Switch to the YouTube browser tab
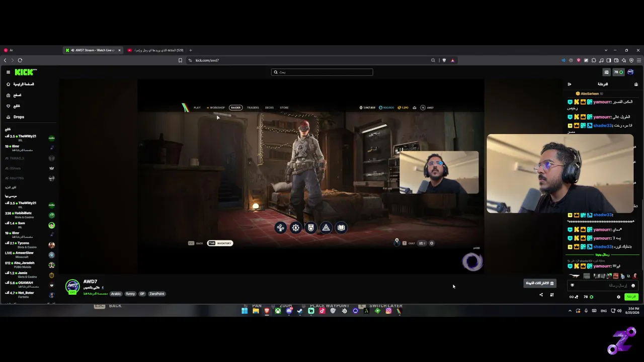Viewport: 644px width, 362px height. point(155,50)
